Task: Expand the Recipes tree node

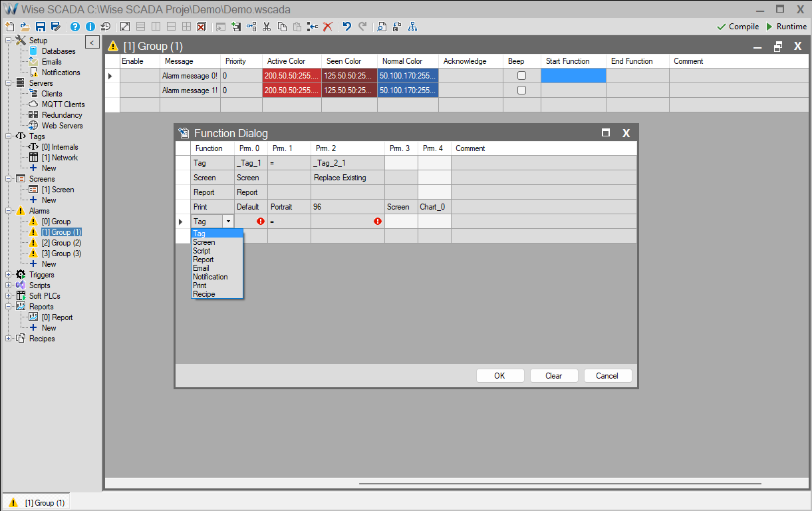Action: pyautogui.click(x=8, y=339)
